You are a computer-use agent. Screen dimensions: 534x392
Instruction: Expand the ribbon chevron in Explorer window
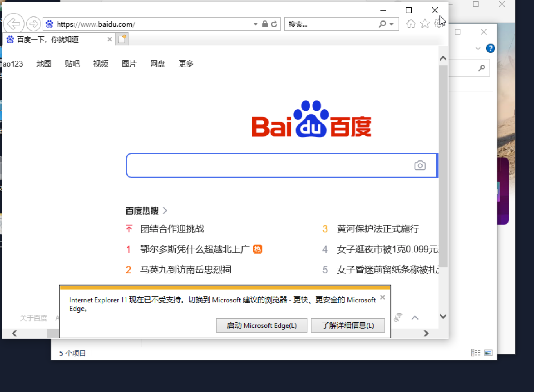click(x=478, y=49)
